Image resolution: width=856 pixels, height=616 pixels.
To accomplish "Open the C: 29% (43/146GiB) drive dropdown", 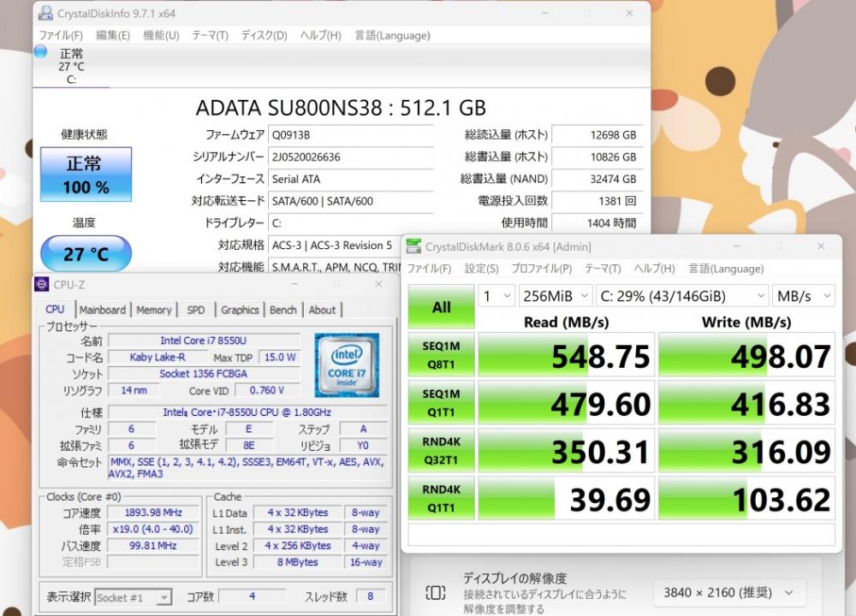I will point(682,296).
